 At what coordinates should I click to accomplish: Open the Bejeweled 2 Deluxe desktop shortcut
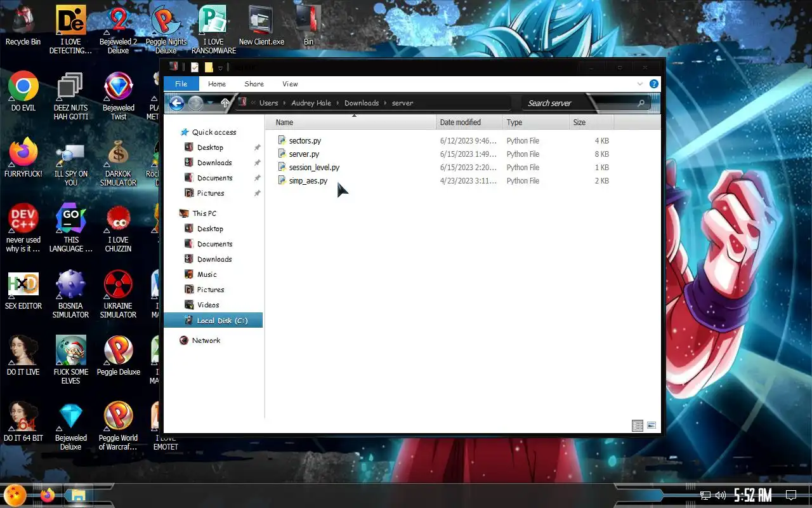pos(118,29)
